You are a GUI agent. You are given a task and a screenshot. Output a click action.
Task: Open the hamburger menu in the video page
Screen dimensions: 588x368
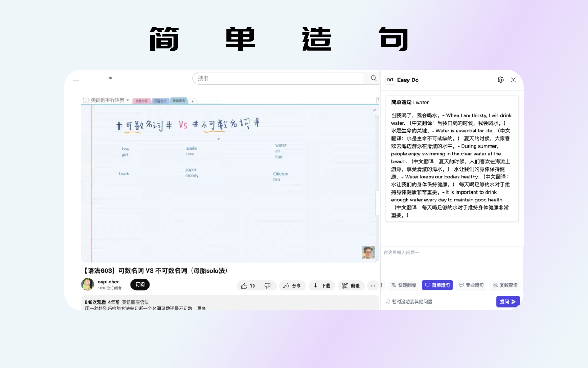pos(76,78)
